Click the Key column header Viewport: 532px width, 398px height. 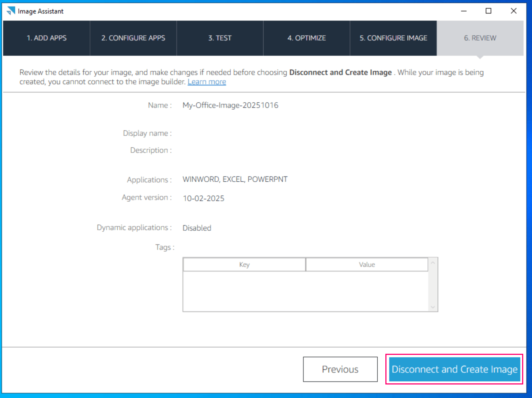coord(244,264)
